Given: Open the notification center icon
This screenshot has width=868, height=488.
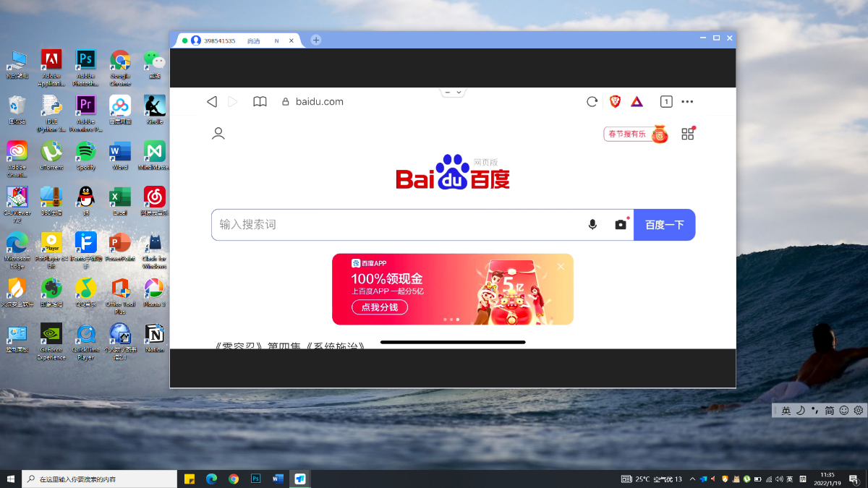Looking at the screenshot, I should click(854, 479).
